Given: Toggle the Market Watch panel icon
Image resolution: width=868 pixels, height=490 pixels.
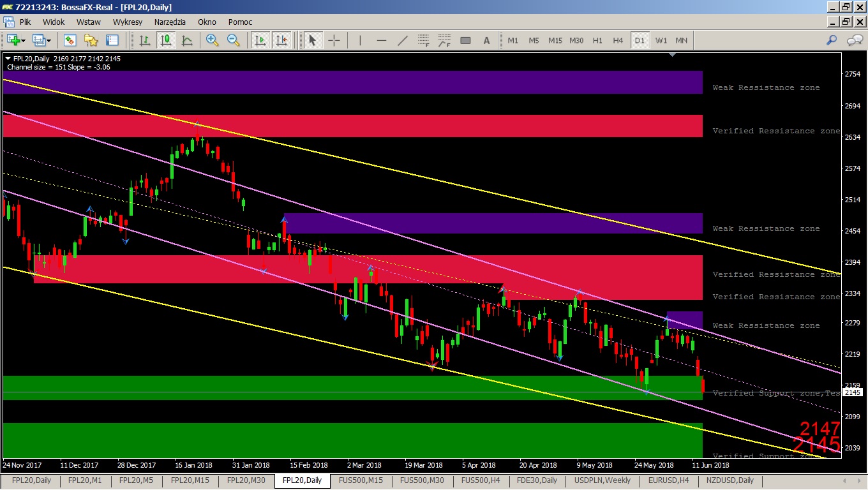Looking at the screenshot, I should coord(70,40).
